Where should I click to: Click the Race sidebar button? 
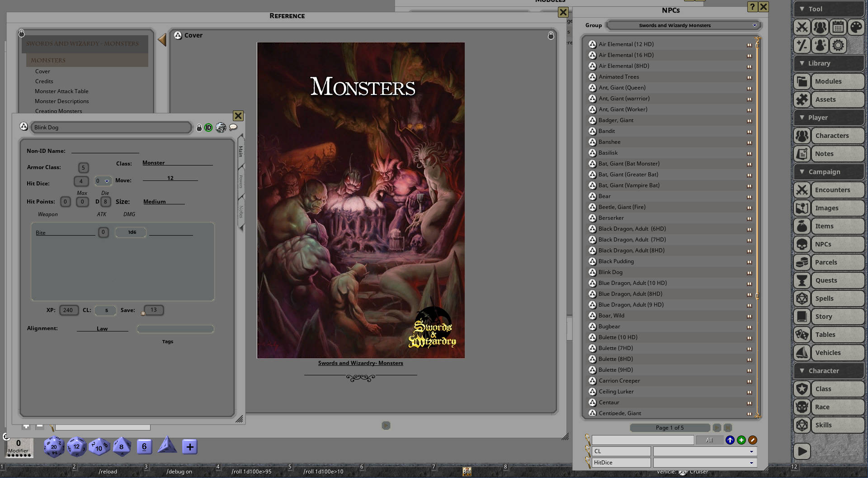click(838, 407)
